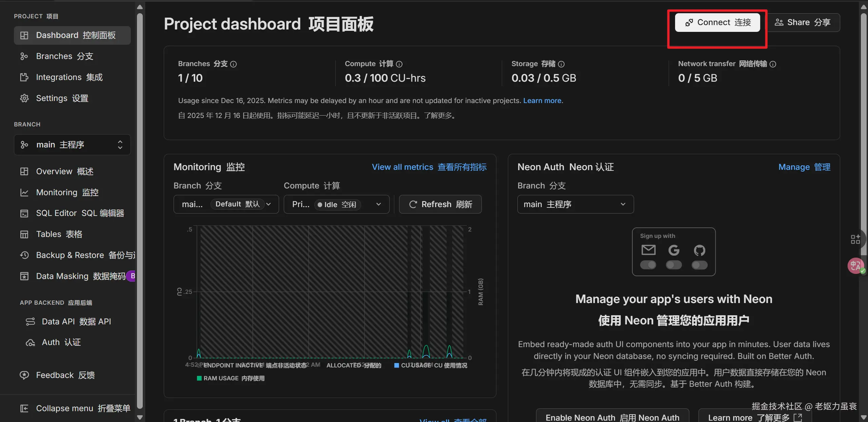The height and width of the screenshot is (422, 868).
Task: Toggle the Google sign-up switch
Action: 674,265
